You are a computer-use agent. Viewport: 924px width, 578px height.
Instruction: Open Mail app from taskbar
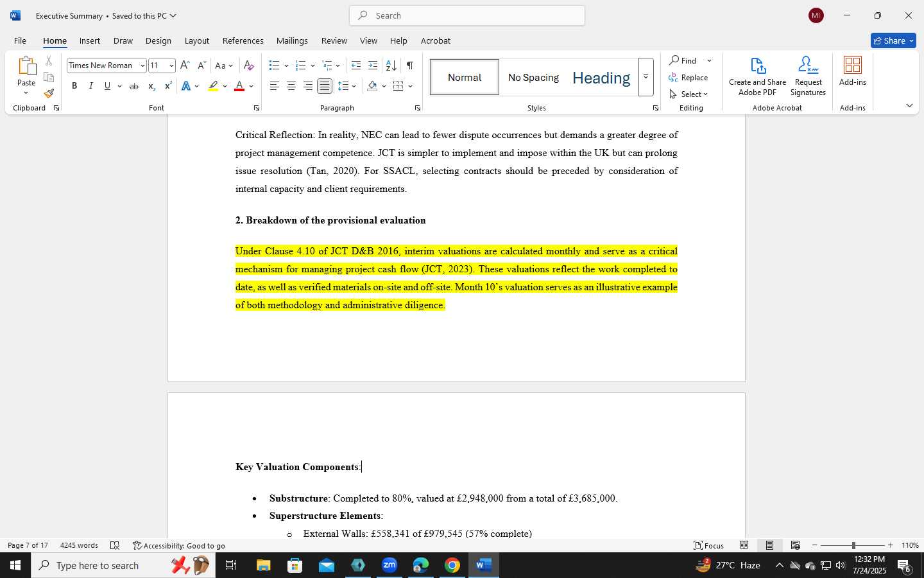pyautogui.click(x=327, y=565)
